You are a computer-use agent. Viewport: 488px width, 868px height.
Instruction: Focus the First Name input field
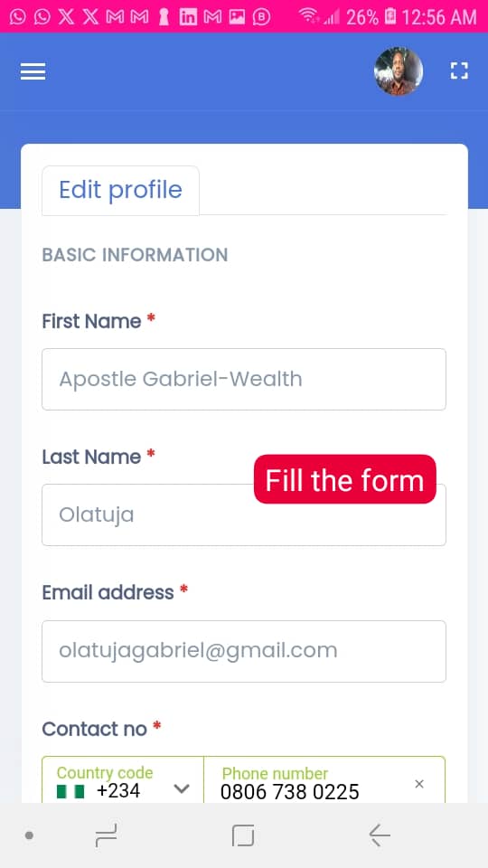click(244, 379)
